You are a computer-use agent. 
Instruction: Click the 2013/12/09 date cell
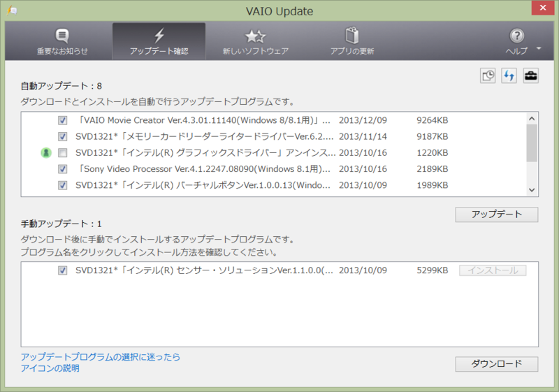(363, 120)
